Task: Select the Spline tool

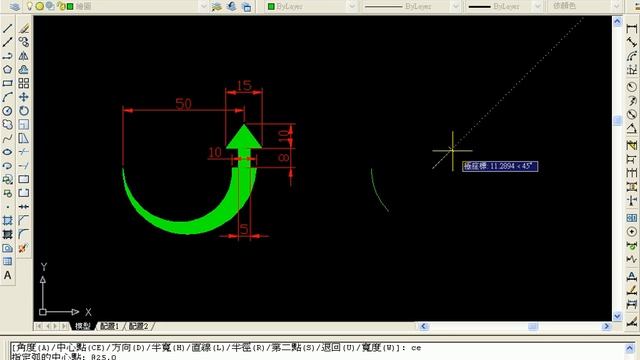Action: tap(7, 138)
